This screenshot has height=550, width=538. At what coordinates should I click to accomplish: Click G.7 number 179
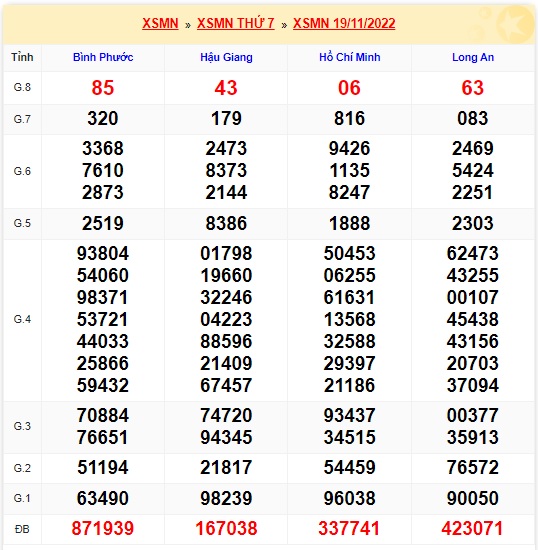pos(226,119)
